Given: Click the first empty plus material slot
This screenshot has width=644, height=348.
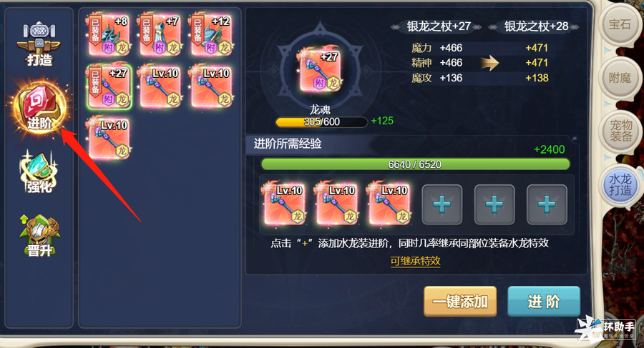Looking at the screenshot, I should (442, 204).
